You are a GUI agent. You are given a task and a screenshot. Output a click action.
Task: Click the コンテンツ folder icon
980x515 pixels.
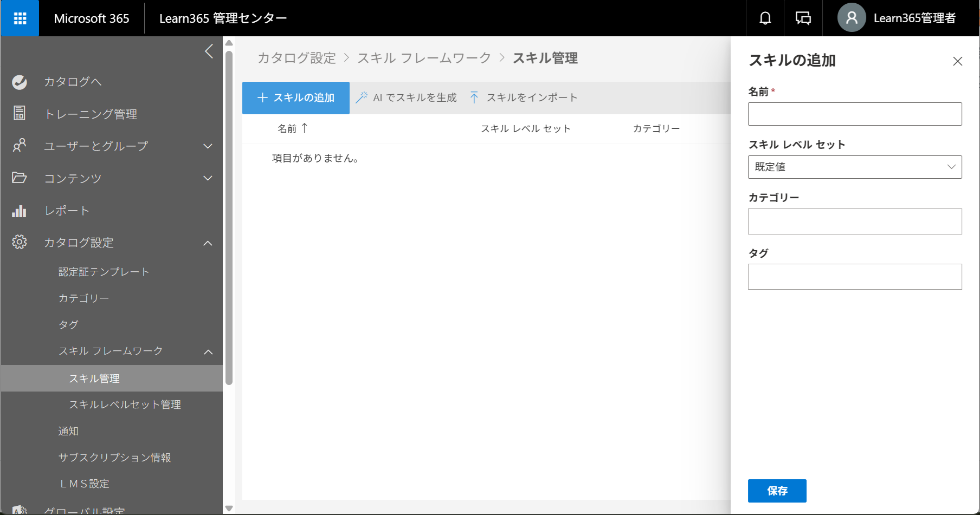click(20, 178)
